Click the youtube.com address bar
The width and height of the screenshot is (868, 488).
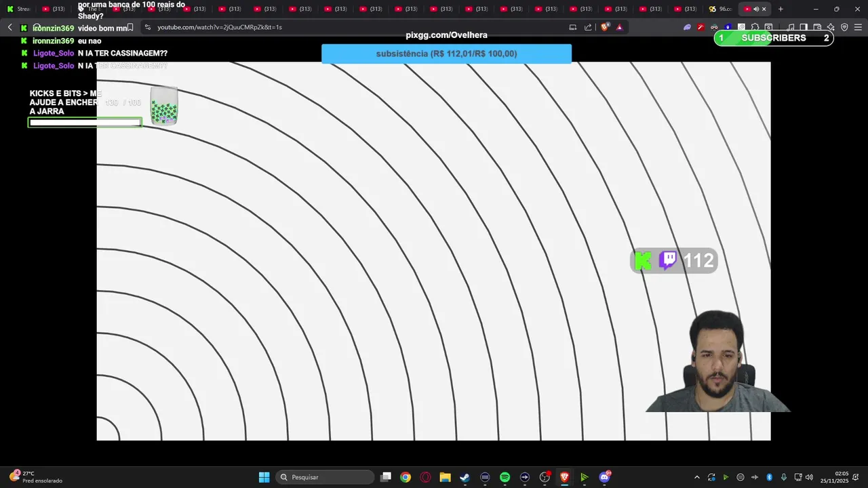click(x=353, y=27)
